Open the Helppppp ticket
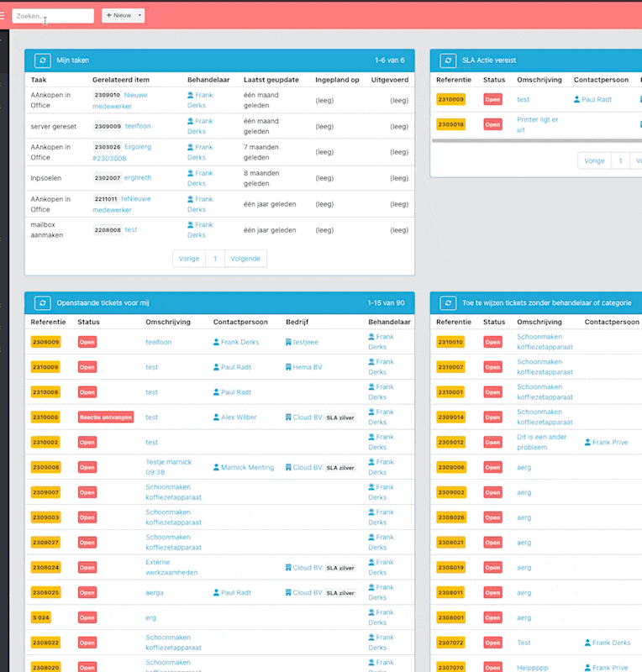This screenshot has height=672, width=642. point(533,668)
